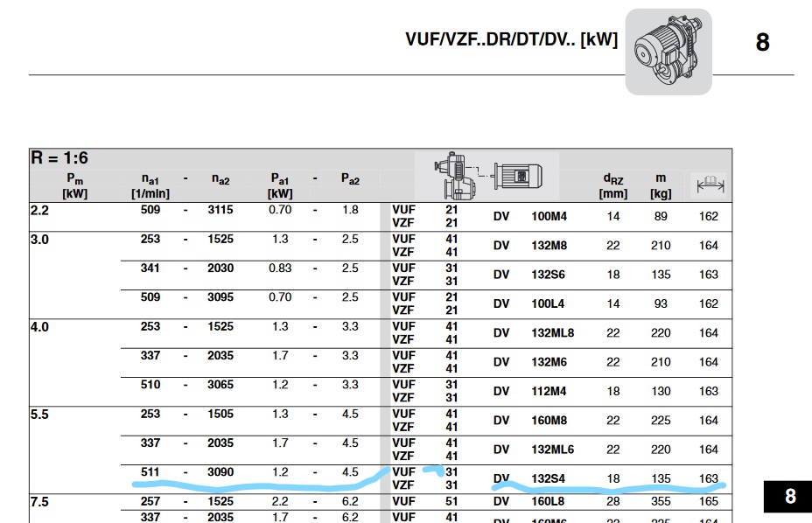Select the 100M4 motor size cell
The width and height of the screenshot is (812, 523).
549,216
